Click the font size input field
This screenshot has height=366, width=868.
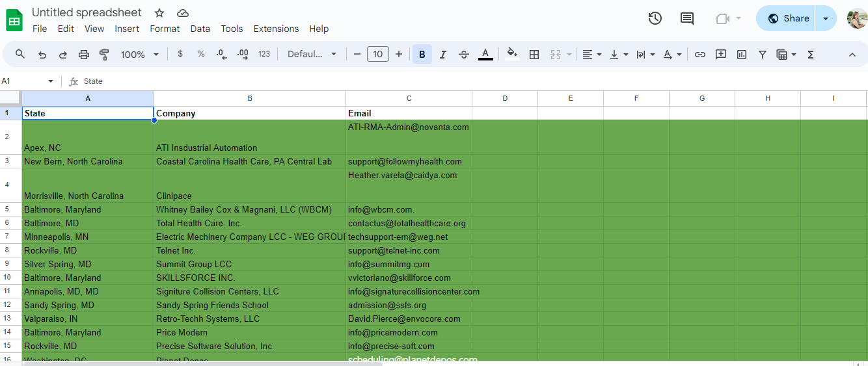(x=378, y=55)
